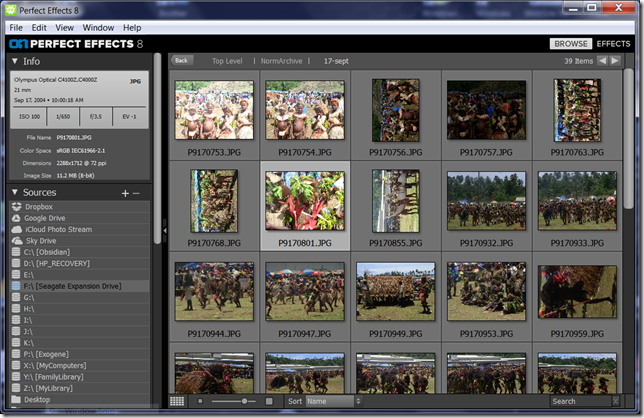Image resolution: width=644 pixels, height=418 pixels.
Task: Select iCloud Photo Stream source
Action: click(x=79, y=229)
